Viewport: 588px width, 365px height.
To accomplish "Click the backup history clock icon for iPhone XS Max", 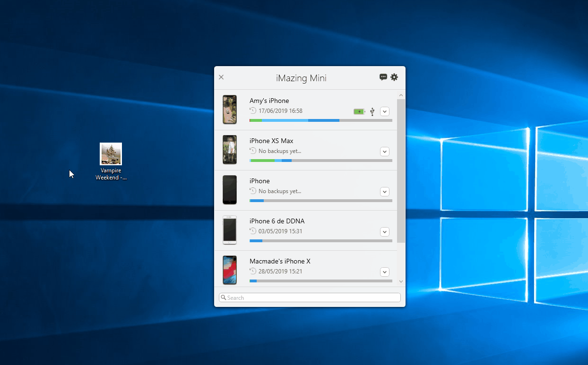I will (x=252, y=151).
